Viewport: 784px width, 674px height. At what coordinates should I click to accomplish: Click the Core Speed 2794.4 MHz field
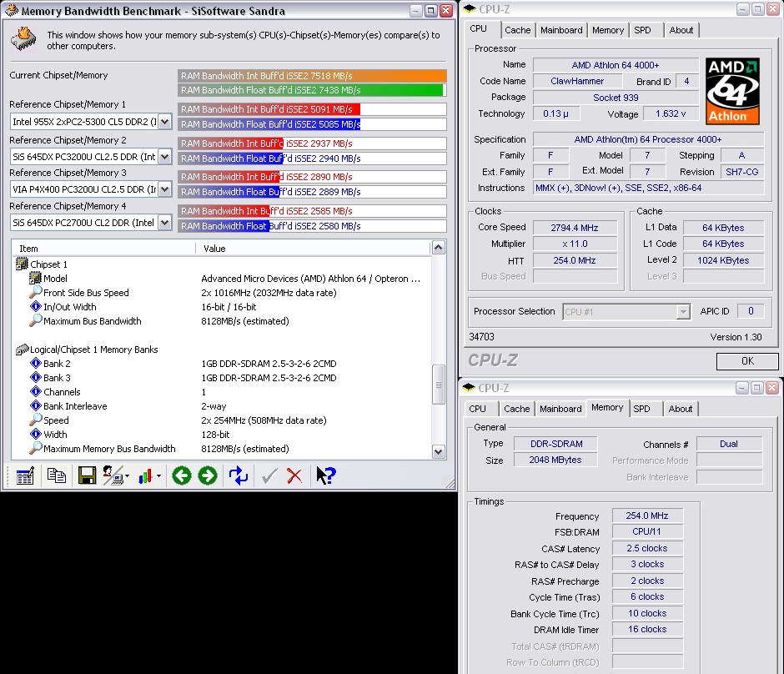tap(575, 228)
